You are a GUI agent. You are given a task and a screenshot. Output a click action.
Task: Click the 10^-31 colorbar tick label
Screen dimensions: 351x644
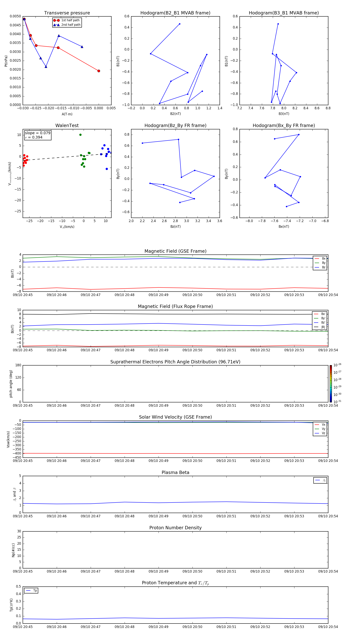point(337,402)
